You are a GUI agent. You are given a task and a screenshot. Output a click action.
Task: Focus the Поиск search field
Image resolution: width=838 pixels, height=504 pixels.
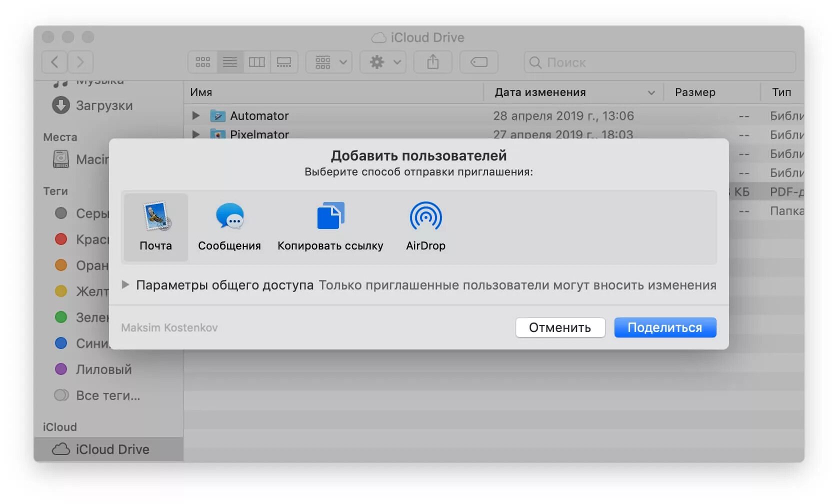click(660, 62)
